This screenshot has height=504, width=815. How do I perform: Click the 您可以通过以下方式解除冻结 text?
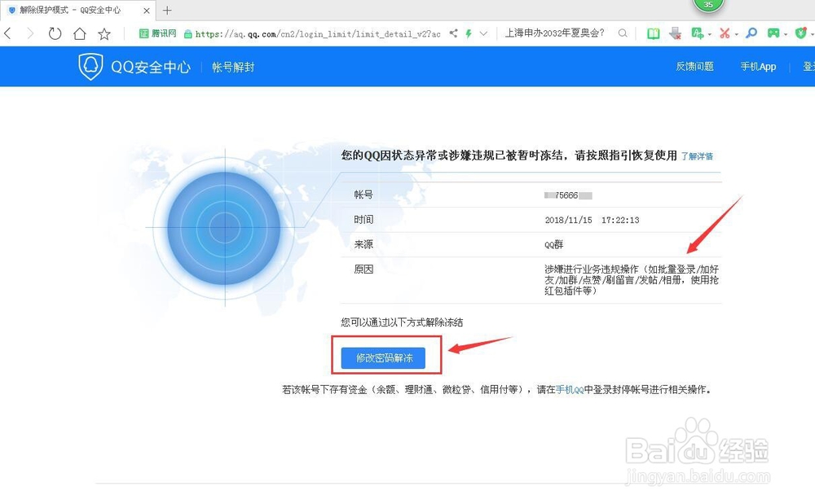click(402, 322)
